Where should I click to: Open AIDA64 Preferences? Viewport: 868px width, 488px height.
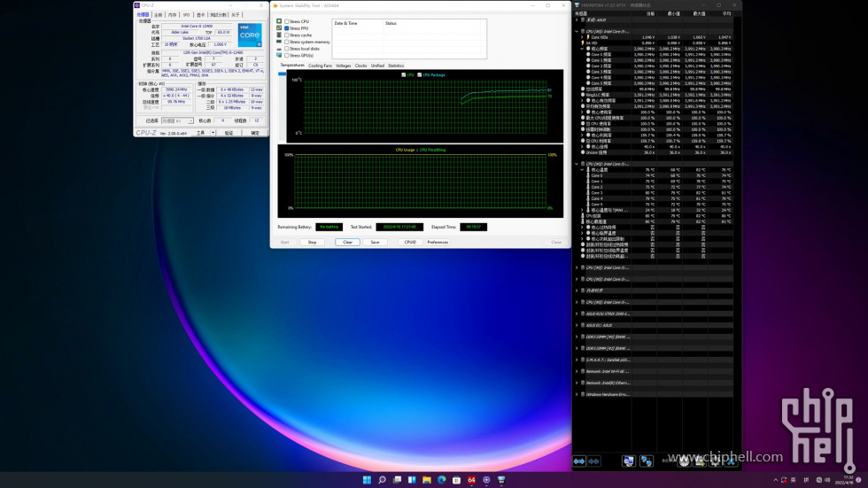pyautogui.click(x=438, y=242)
